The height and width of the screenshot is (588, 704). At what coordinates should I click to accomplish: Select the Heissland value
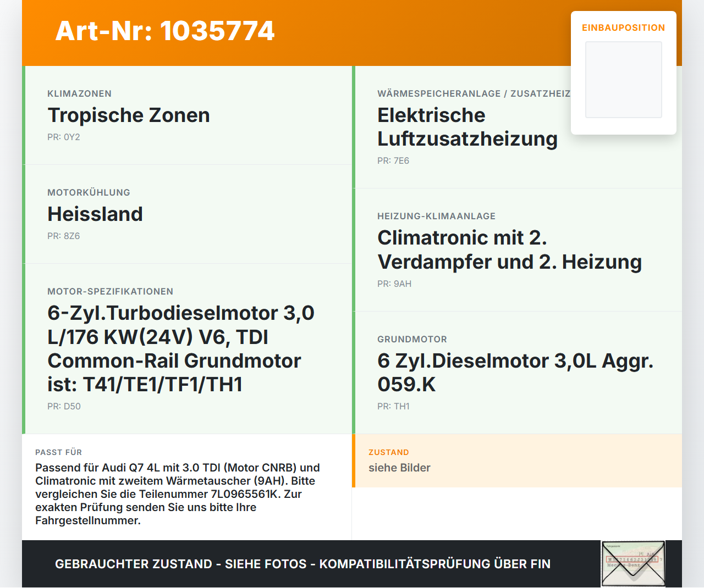pos(95,214)
